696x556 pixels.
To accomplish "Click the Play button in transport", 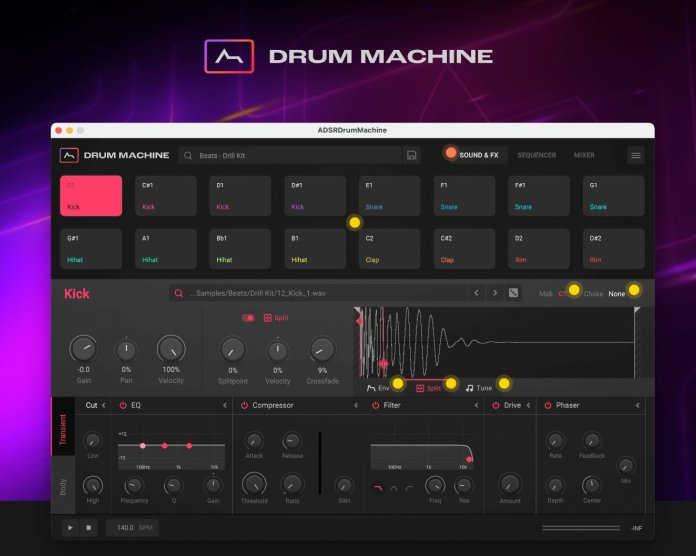I will 70,528.
